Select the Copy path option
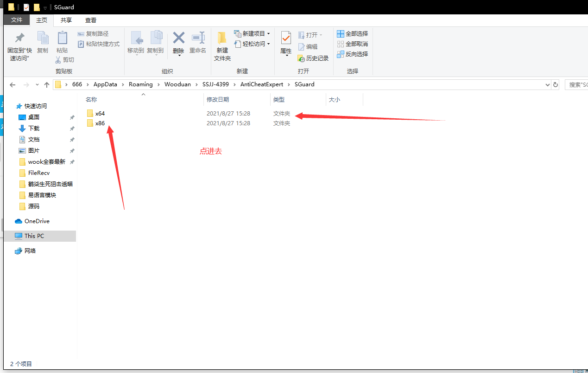This screenshot has height=373, width=588. tap(93, 34)
